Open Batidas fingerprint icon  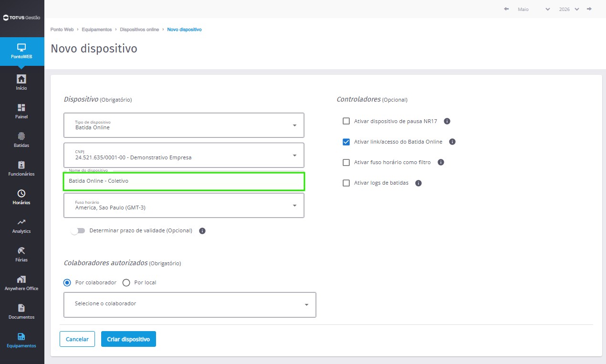tap(21, 136)
